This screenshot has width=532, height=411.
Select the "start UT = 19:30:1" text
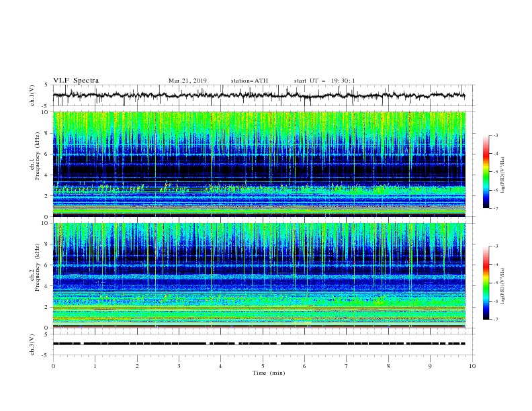324,81
